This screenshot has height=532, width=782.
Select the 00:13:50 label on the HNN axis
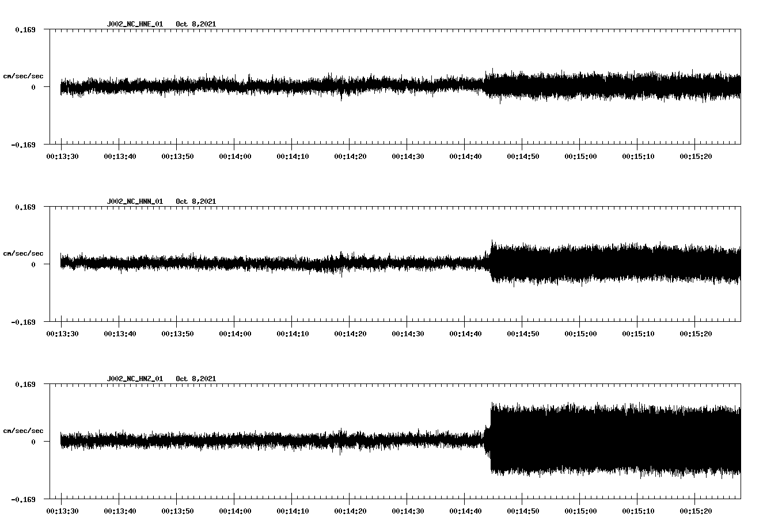pyautogui.click(x=177, y=334)
